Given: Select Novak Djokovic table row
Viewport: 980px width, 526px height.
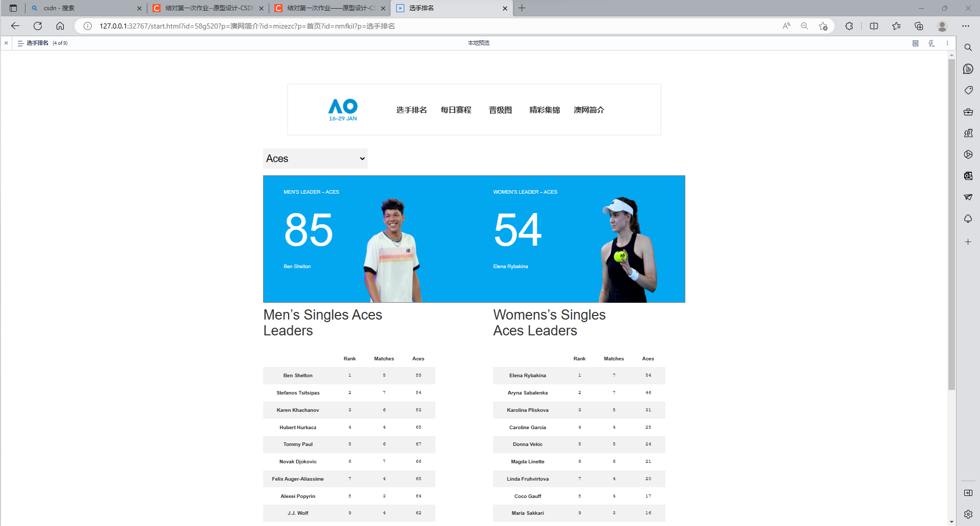Looking at the screenshot, I should click(x=349, y=462).
